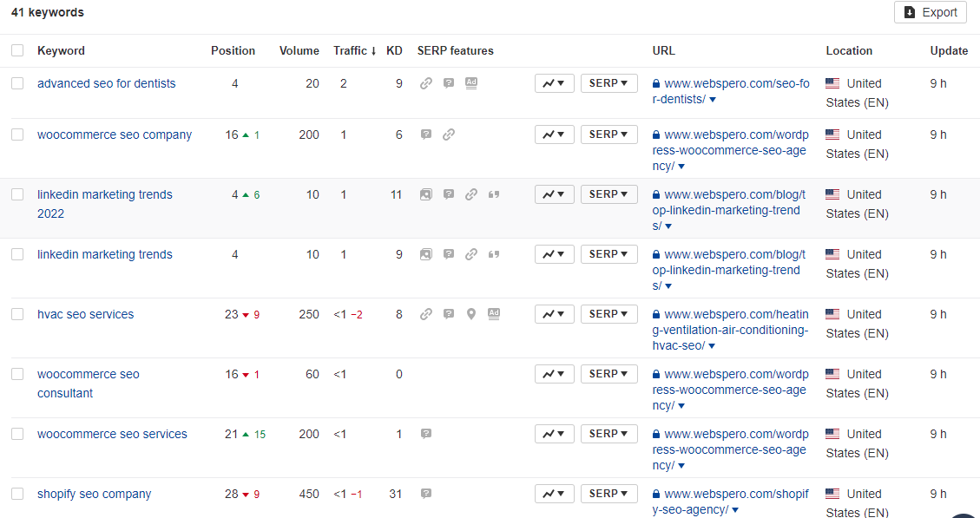Sort by the Update column header

click(949, 50)
